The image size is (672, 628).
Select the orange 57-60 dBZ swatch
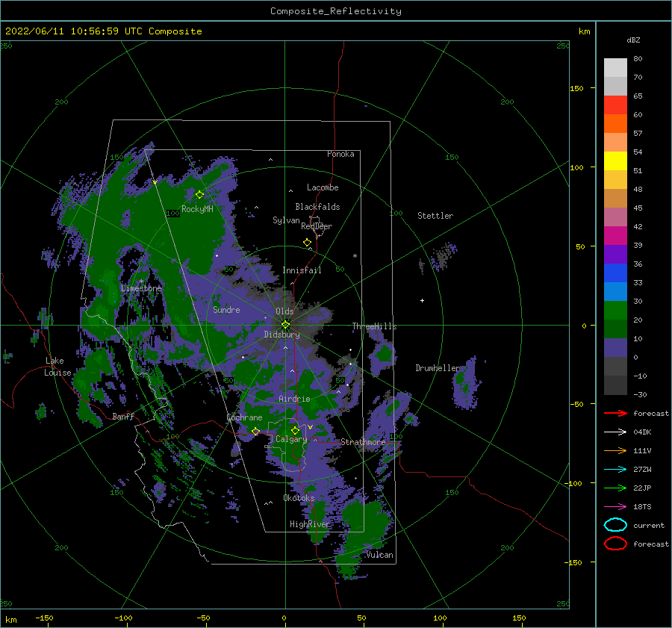click(615, 124)
